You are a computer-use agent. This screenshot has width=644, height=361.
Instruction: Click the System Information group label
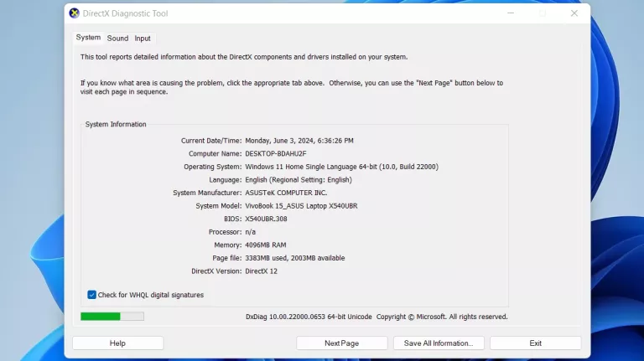click(116, 124)
